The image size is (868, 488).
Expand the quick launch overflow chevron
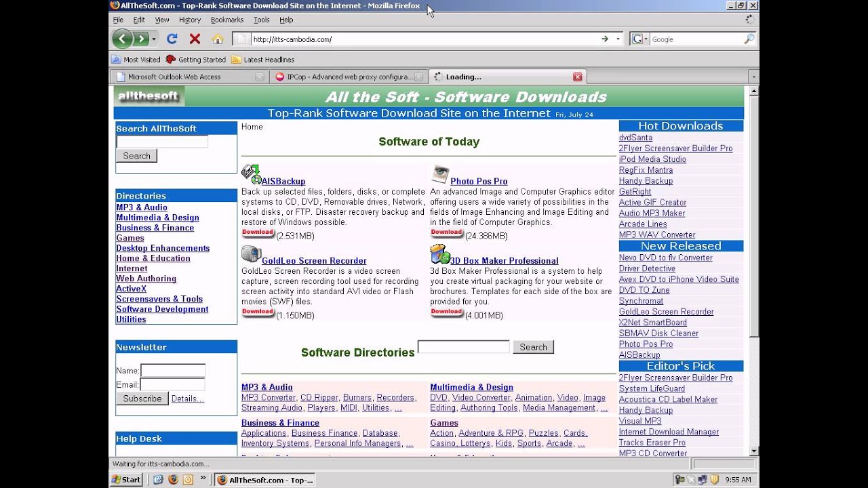(203, 479)
